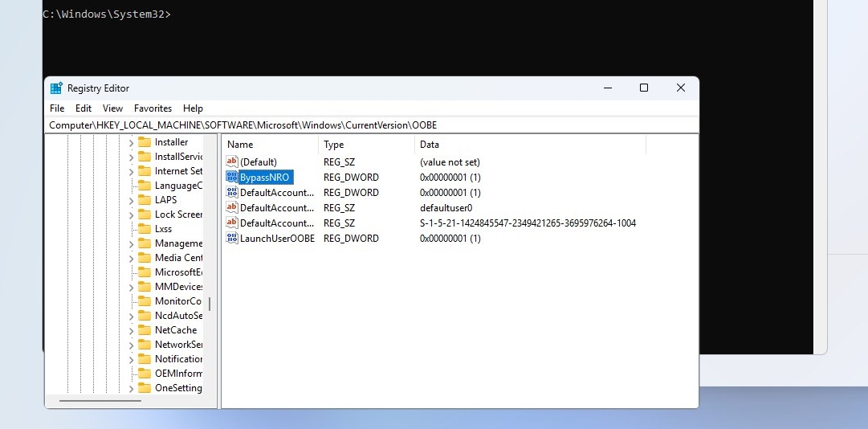Image resolution: width=868 pixels, height=429 pixels.
Task: Select the Installer folder icon
Action: tap(145, 142)
